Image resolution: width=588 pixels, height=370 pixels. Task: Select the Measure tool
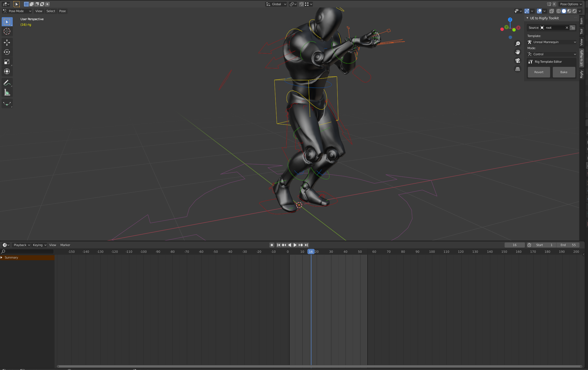click(x=7, y=92)
